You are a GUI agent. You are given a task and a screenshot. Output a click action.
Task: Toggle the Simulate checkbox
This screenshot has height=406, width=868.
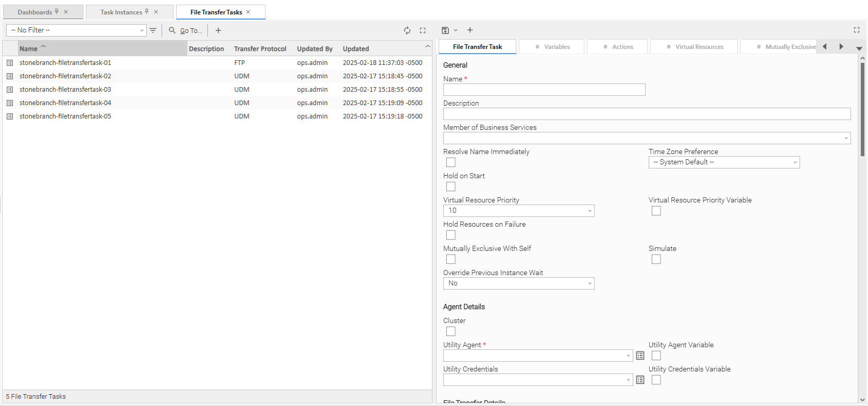656,259
